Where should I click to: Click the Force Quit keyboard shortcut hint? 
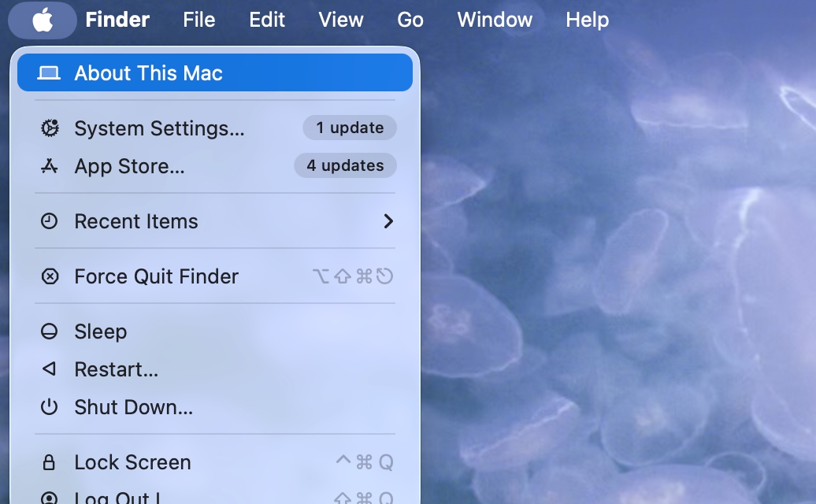tap(353, 276)
